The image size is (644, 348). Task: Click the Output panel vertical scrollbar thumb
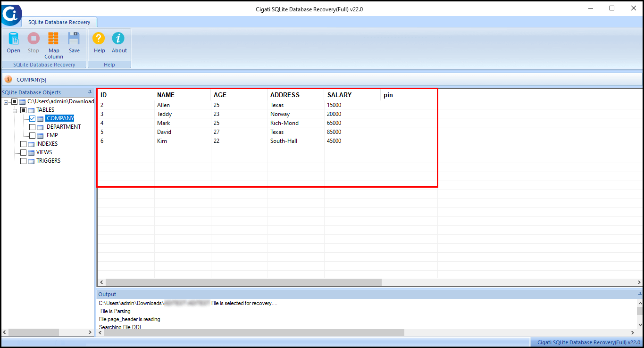click(x=640, y=311)
